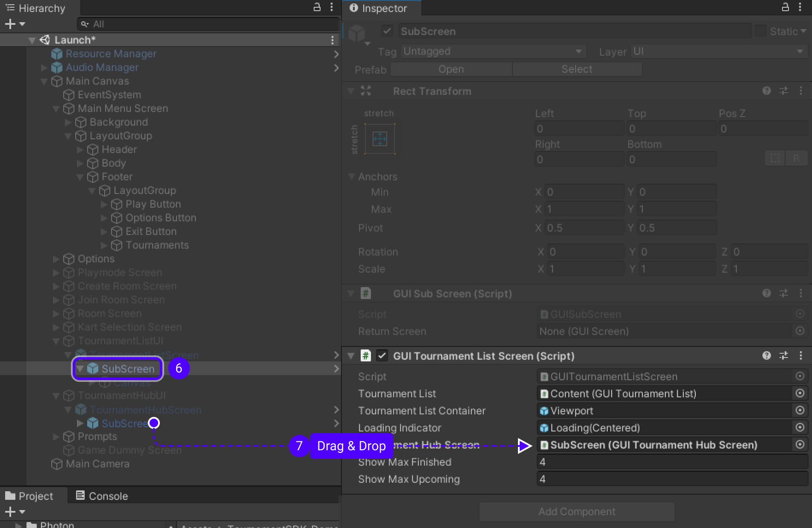Expand the Audio Manager tree item
This screenshot has width=812, height=528.
44,67
